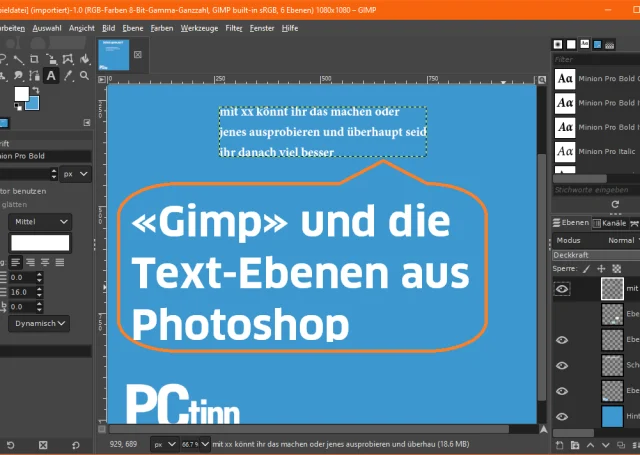Open the Farben menu
Viewport: 640px width, 455px height.
pyautogui.click(x=162, y=28)
